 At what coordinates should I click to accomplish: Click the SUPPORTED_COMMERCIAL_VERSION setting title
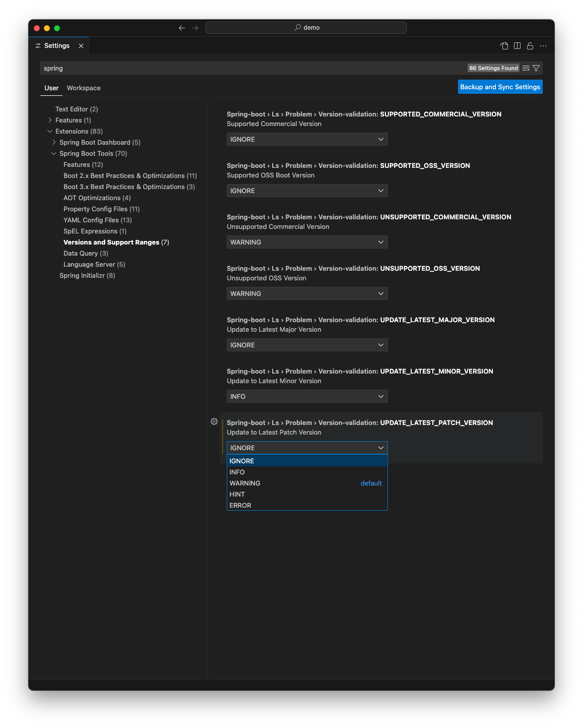point(364,114)
